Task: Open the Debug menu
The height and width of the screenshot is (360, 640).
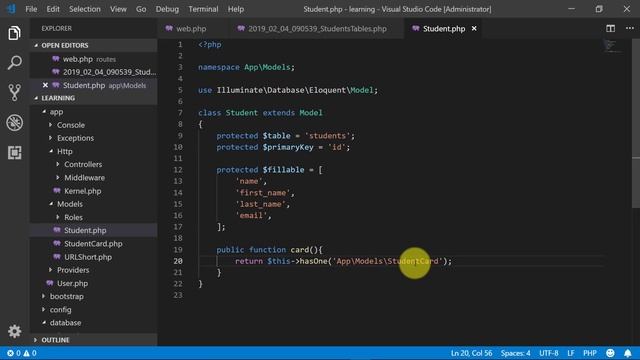Action: coord(167,9)
